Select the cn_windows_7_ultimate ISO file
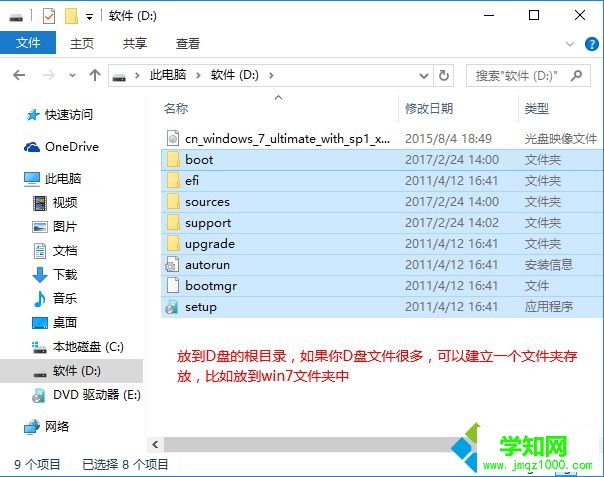 pyautogui.click(x=381, y=139)
